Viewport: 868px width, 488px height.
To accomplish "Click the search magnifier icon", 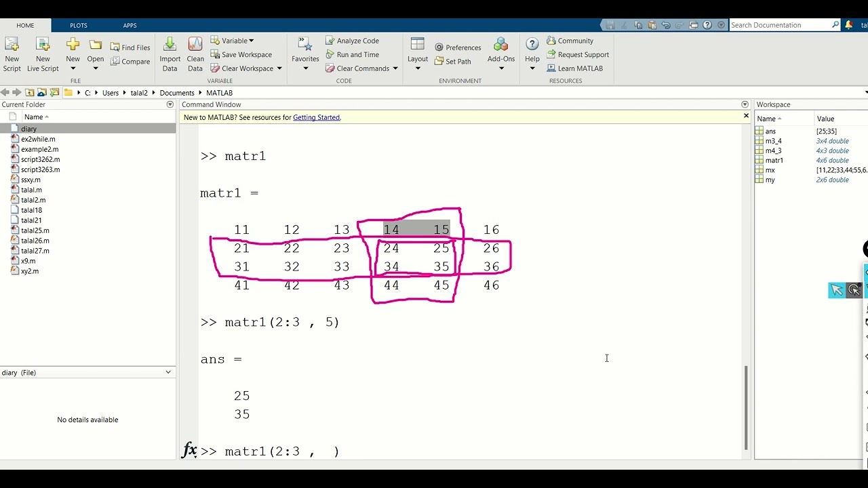I will click(x=835, y=25).
